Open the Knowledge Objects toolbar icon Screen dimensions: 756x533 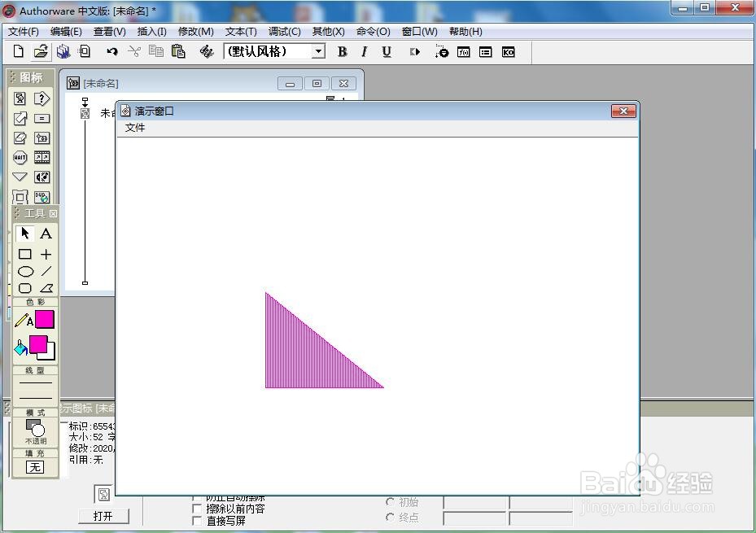click(508, 52)
